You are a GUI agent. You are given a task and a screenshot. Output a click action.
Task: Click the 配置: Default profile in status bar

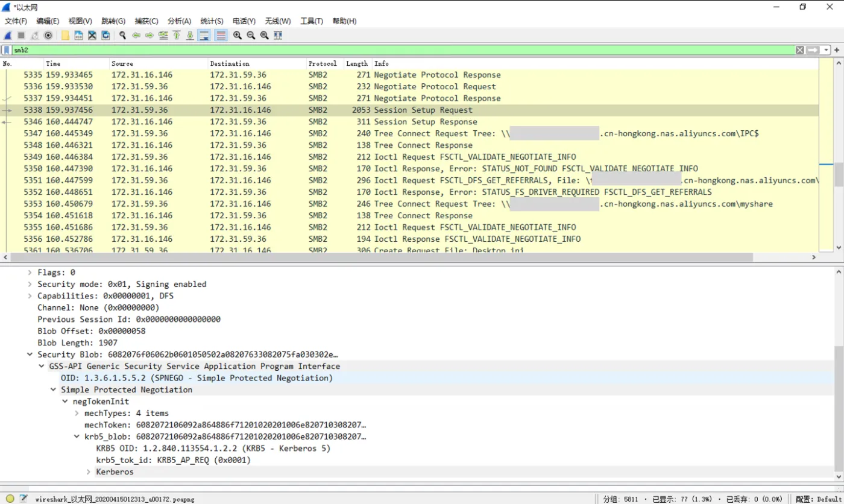pos(818,499)
